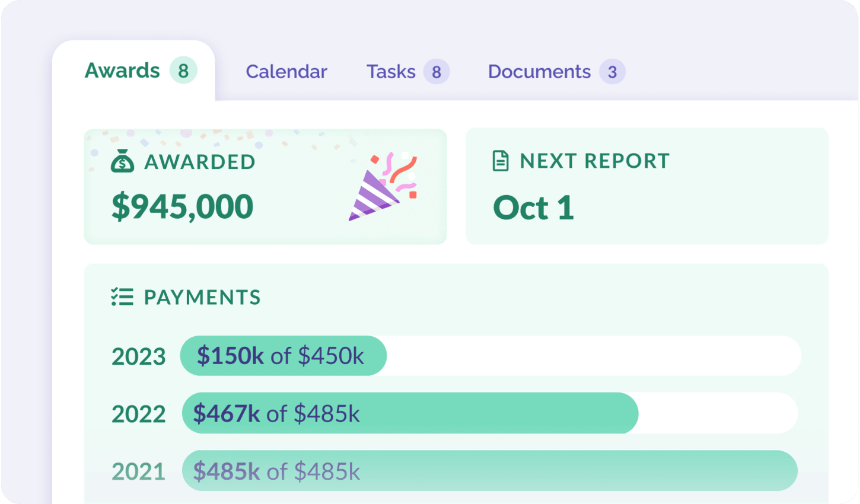860x504 pixels.
Task: Click the Payments section heading
Action: click(x=202, y=297)
